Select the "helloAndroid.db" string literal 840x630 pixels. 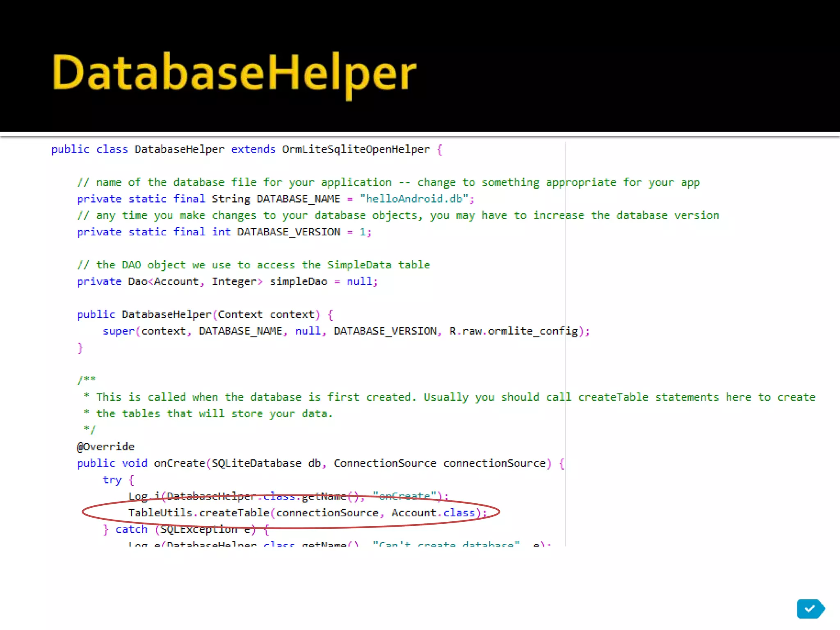[414, 199]
